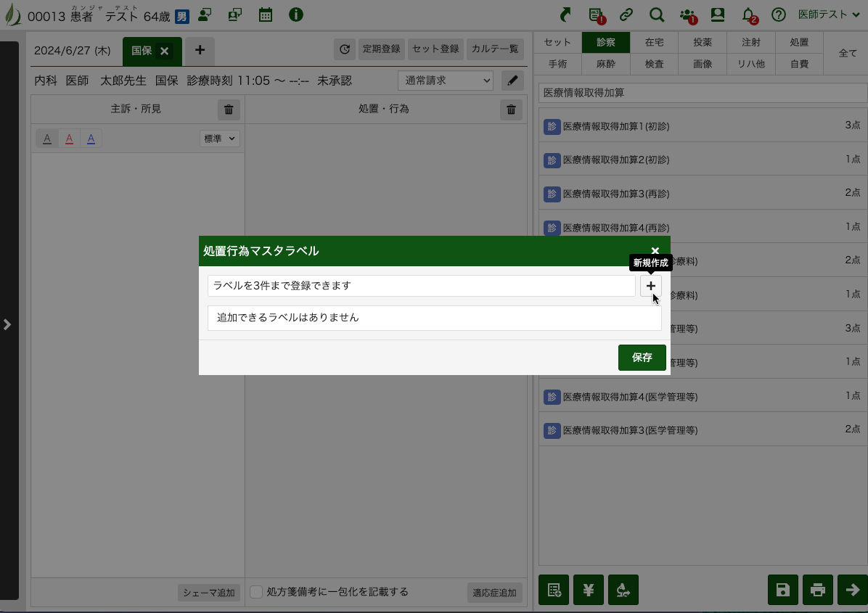
Task: Choose blue text color A
Action: click(91, 139)
